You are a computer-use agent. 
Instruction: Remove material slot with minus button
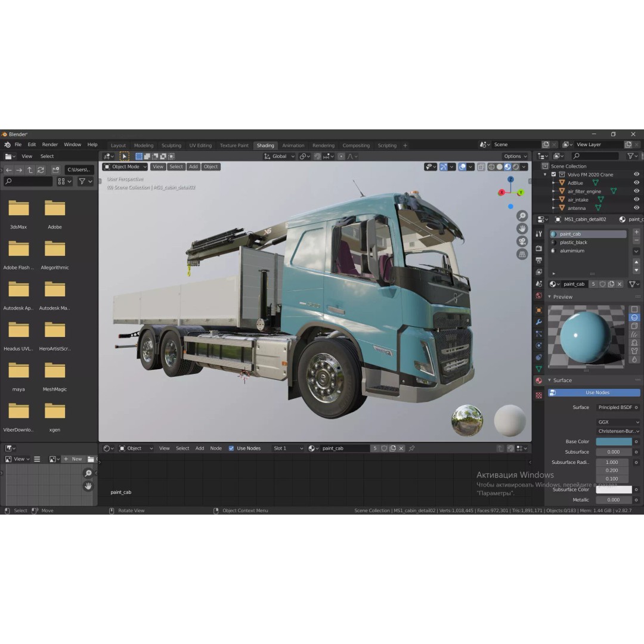636,240
